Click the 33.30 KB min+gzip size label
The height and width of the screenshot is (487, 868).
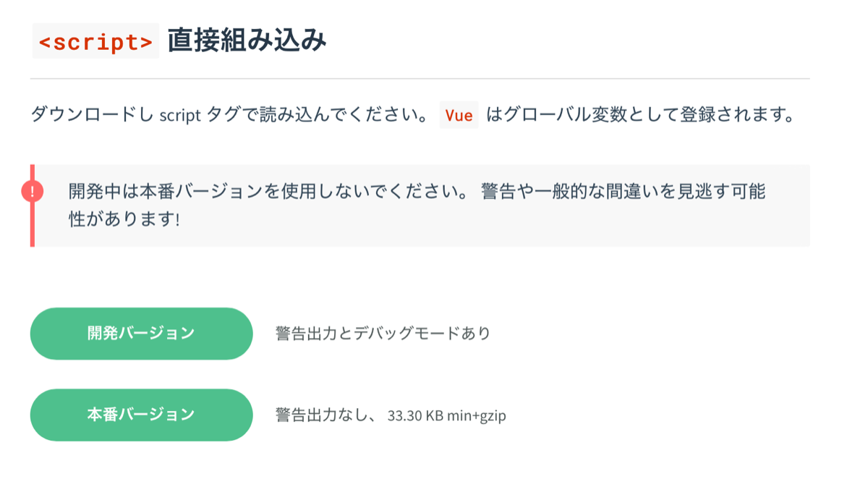[x=447, y=416]
